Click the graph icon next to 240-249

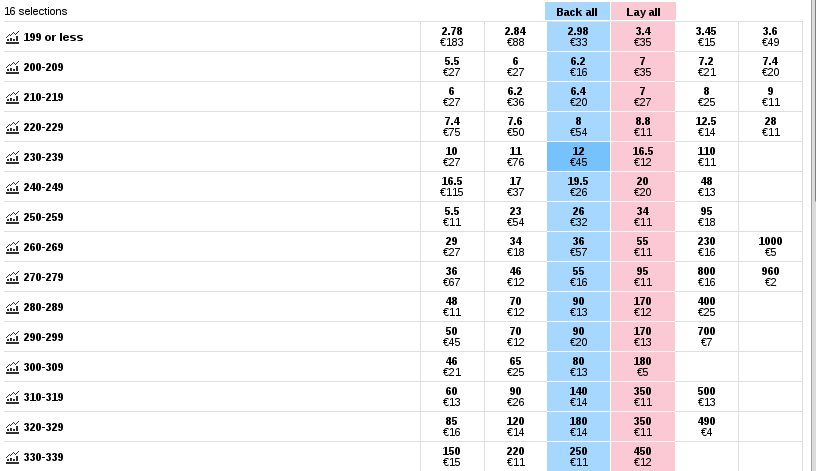[12, 187]
